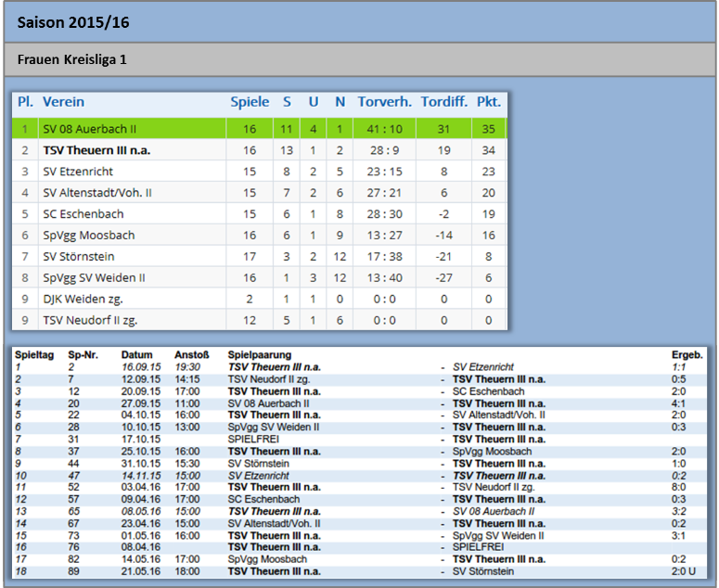Click the 'Pkt.' column header

click(x=489, y=102)
